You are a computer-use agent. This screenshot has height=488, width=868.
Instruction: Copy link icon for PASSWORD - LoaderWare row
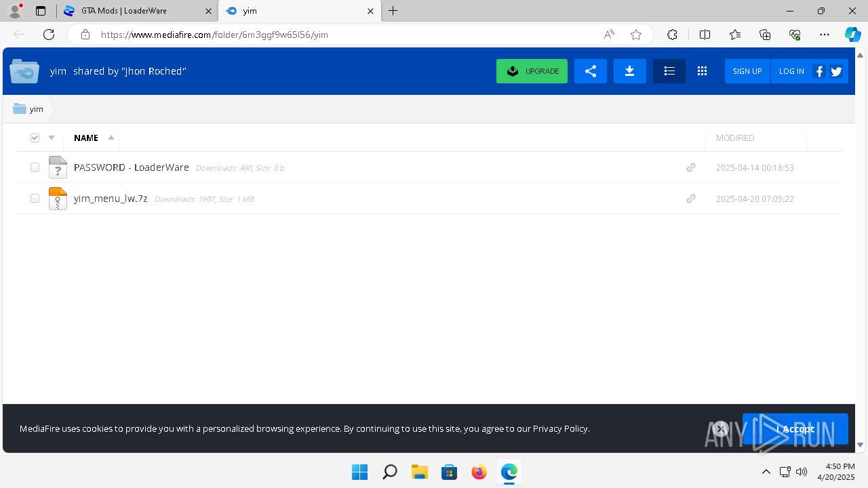click(x=691, y=167)
